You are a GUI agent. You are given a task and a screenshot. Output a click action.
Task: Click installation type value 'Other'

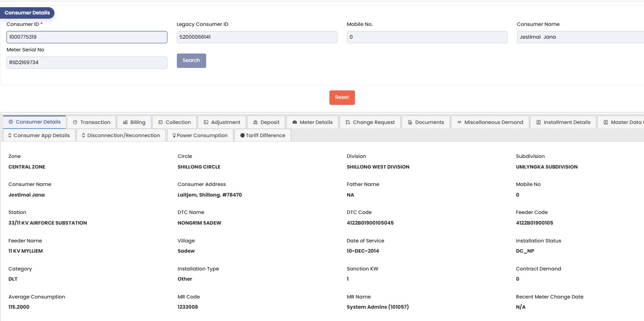185,279
